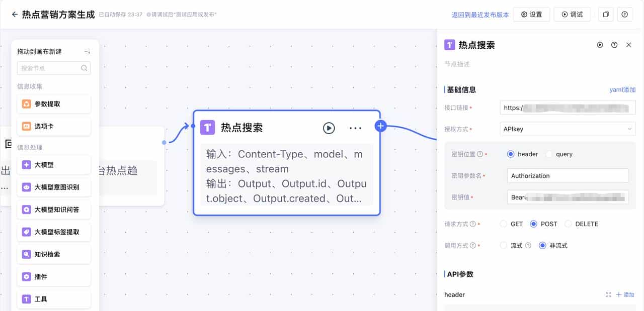
Task: Click the back arrow beside 热点营销方案生成
Action: pos(15,15)
